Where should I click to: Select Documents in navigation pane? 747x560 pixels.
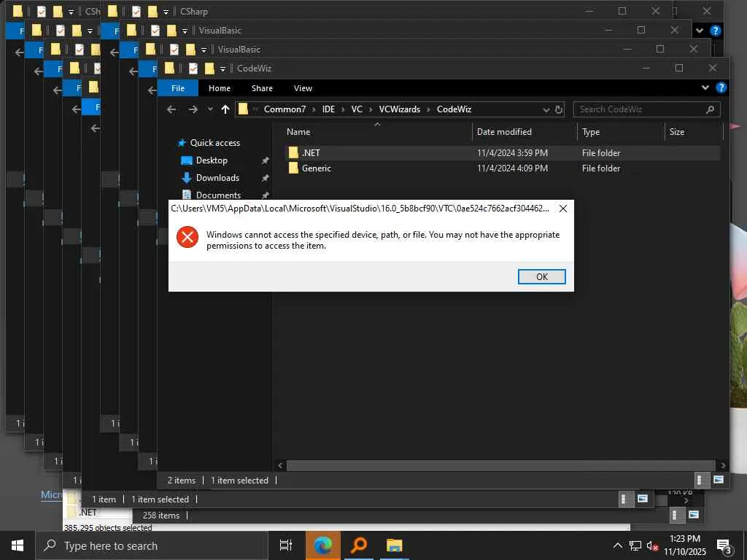[218, 195]
